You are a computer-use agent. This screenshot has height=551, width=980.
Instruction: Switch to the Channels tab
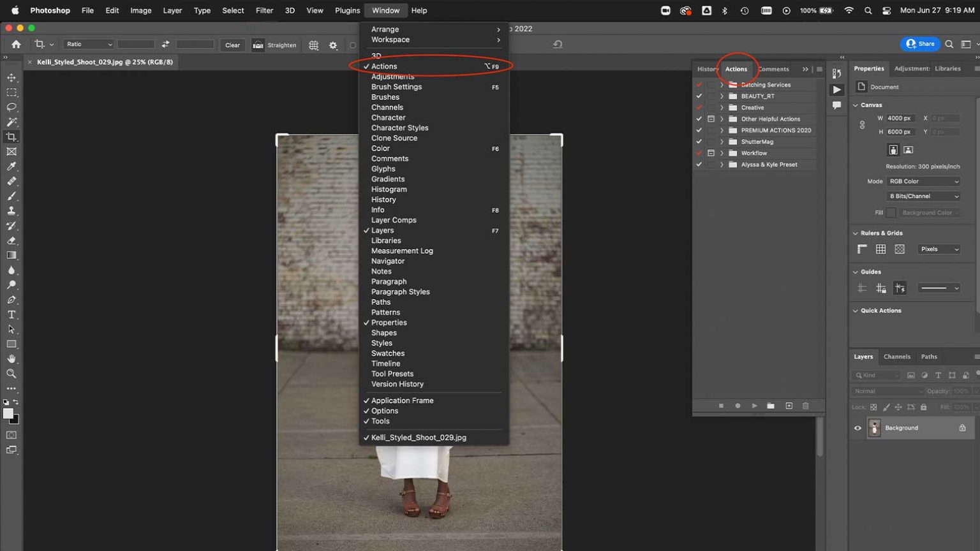pos(896,356)
